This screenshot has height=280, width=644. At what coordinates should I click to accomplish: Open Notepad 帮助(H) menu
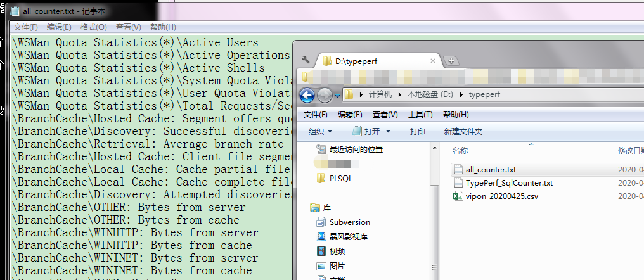pyautogui.click(x=163, y=27)
